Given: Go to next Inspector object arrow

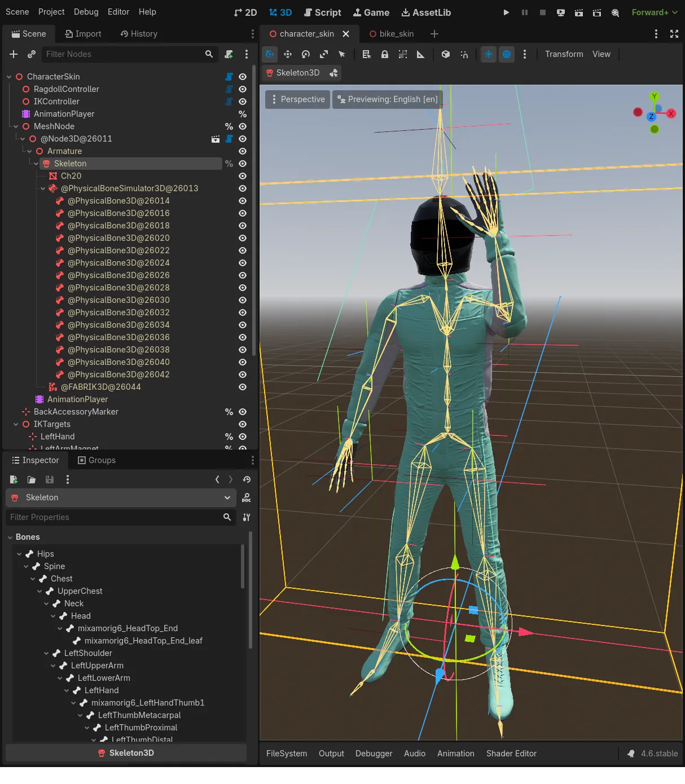Looking at the screenshot, I should pos(231,479).
